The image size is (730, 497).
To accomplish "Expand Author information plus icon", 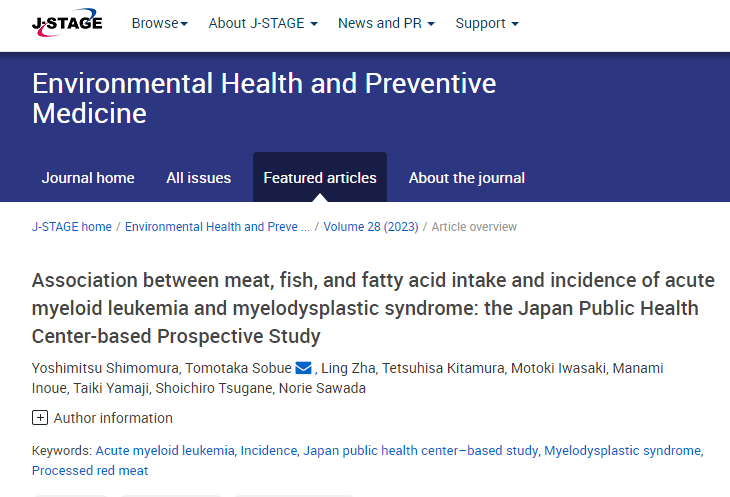I will (x=40, y=418).
